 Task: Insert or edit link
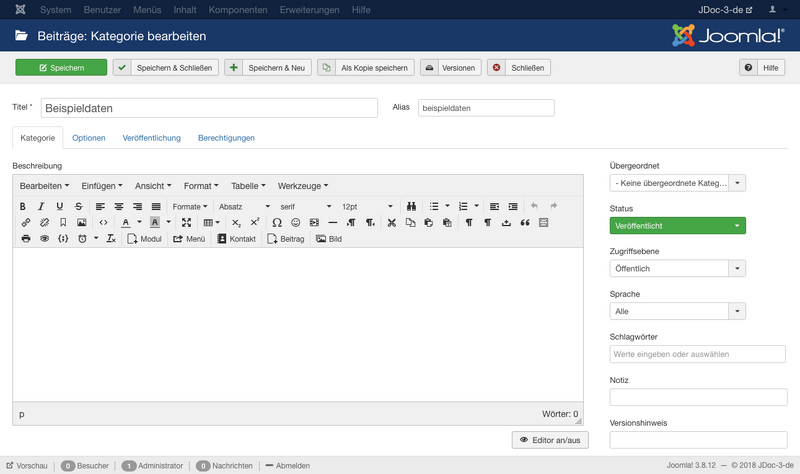tap(26, 222)
